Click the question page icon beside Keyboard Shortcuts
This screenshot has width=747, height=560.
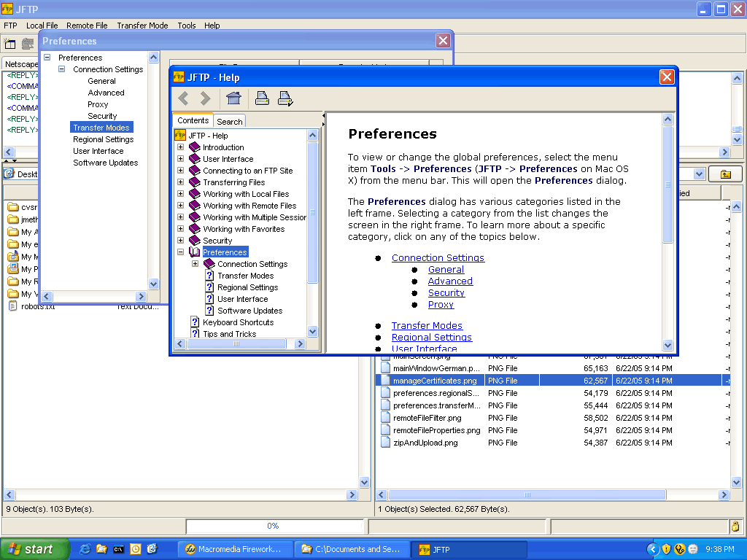(194, 322)
